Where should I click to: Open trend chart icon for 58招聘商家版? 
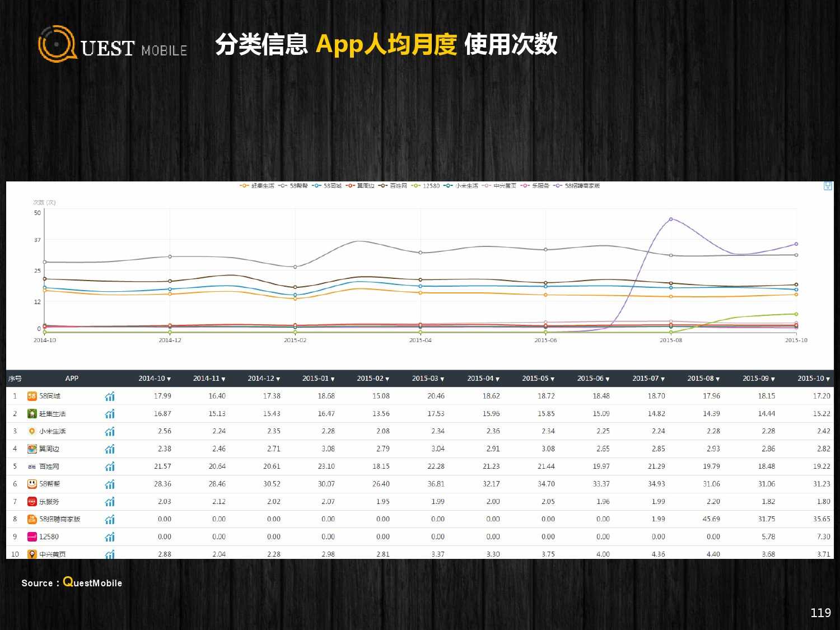tap(110, 520)
